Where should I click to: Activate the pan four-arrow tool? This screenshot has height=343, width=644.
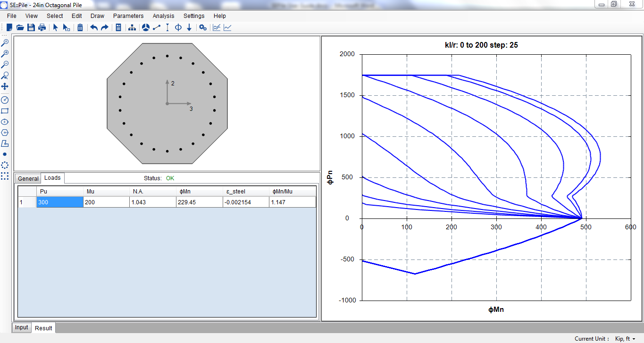5,86
